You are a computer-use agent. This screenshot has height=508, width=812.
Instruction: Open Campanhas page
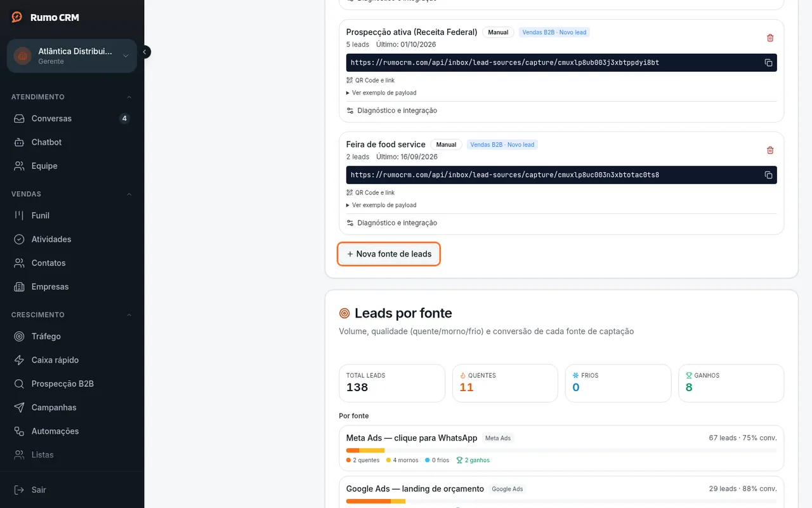point(72,407)
